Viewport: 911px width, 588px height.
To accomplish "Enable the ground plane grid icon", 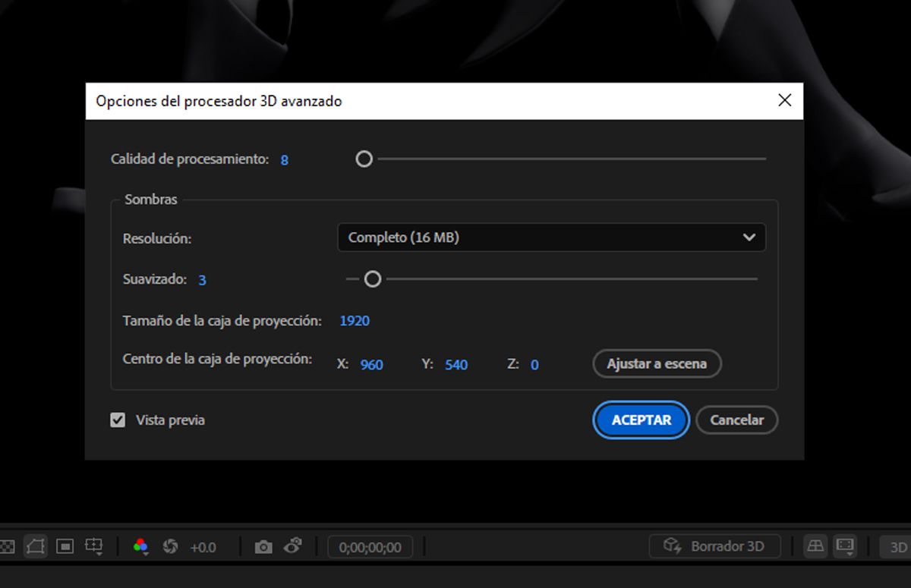I will click(816, 546).
